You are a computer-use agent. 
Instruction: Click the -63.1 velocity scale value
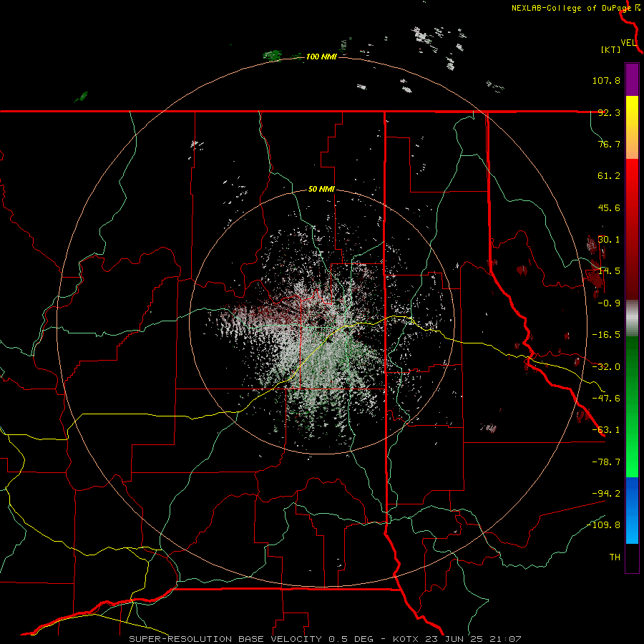click(x=606, y=430)
